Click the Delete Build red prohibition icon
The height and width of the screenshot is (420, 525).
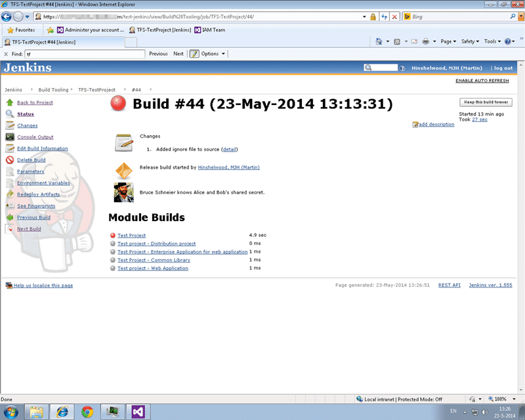pos(10,159)
